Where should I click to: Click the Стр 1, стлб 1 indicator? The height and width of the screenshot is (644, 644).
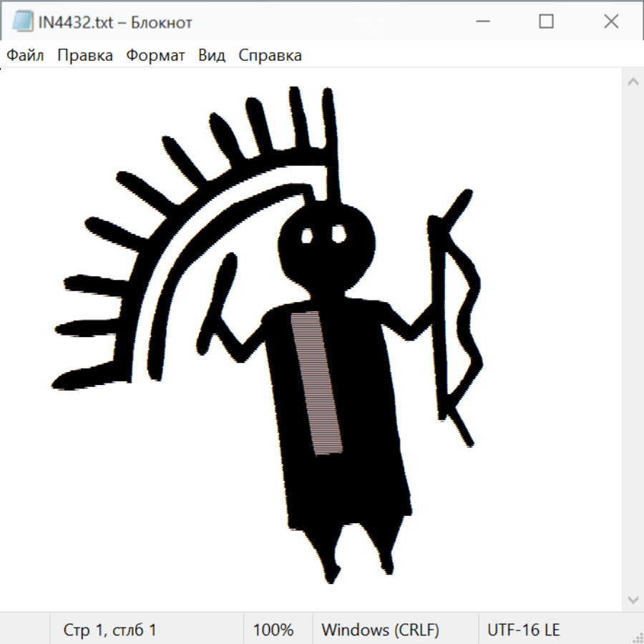click(x=110, y=630)
